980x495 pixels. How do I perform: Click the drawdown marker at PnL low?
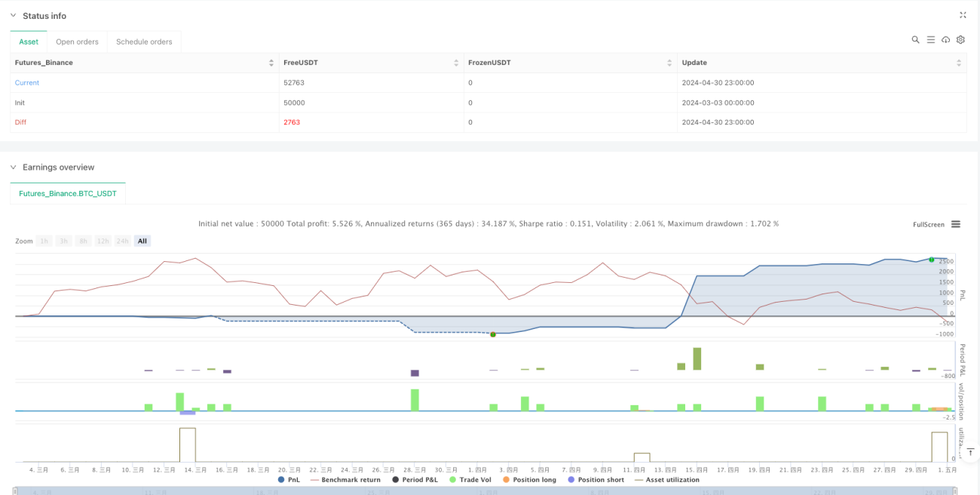click(492, 334)
